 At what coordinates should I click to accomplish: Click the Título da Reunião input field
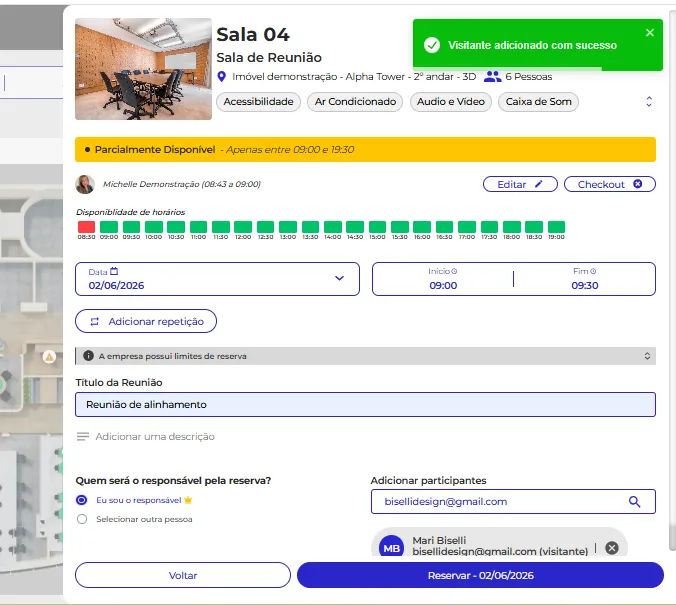(x=365, y=404)
